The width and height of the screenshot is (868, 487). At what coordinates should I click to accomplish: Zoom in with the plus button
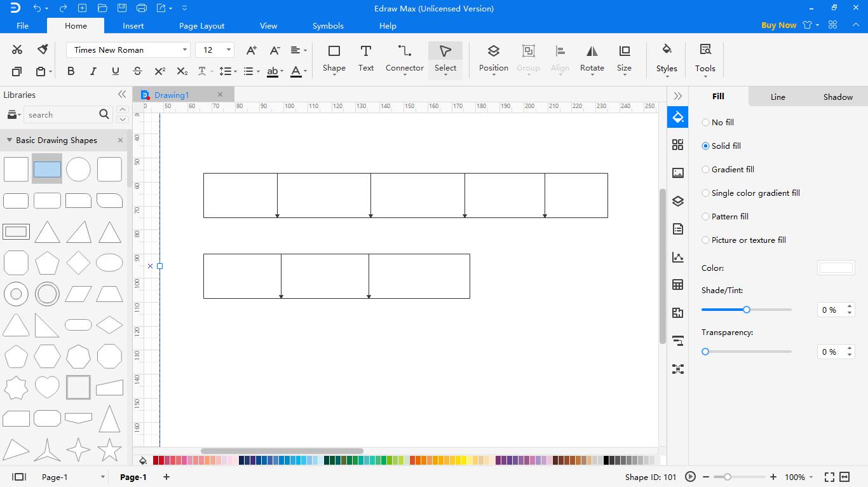(773, 477)
